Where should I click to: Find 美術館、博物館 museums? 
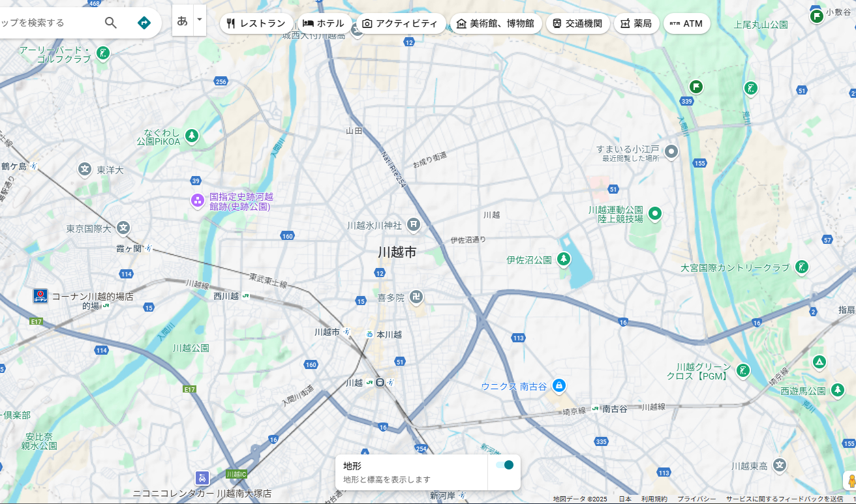(x=497, y=23)
